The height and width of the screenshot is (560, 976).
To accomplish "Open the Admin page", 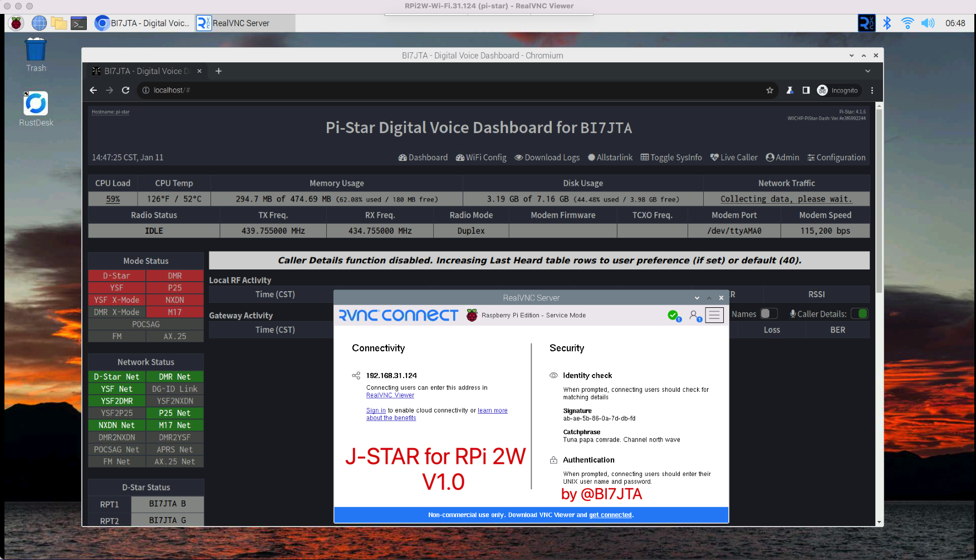I will click(782, 158).
